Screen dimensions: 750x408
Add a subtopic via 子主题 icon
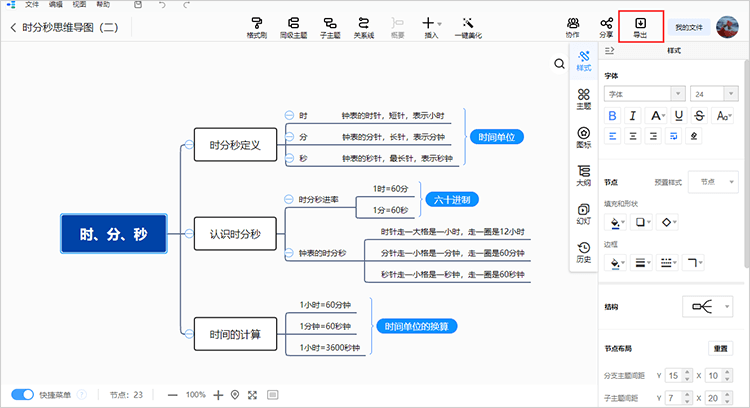click(330, 27)
